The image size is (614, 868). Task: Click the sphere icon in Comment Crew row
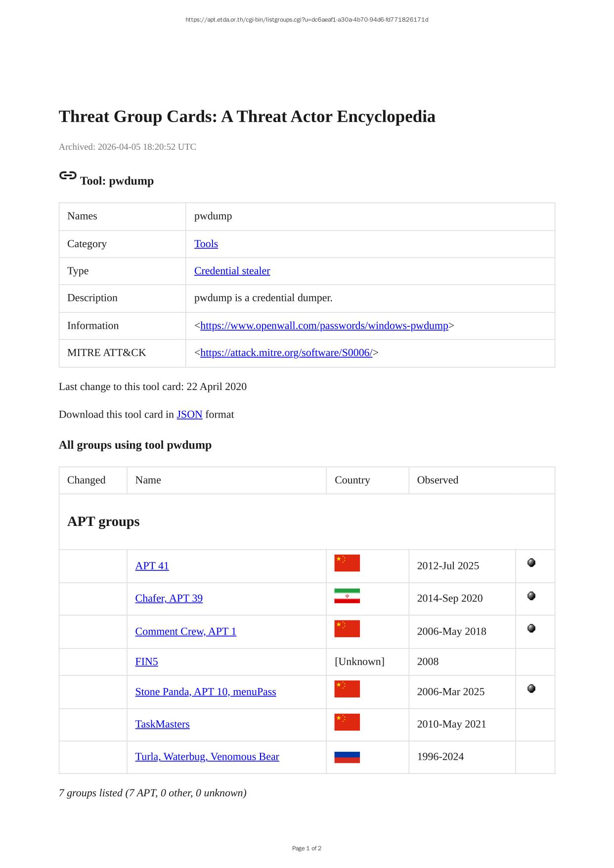pyautogui.click(x=531, y=628)
